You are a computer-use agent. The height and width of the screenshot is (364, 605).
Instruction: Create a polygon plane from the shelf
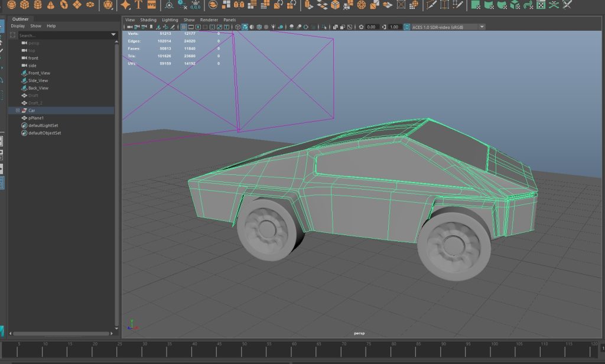[x=77, y=5]
